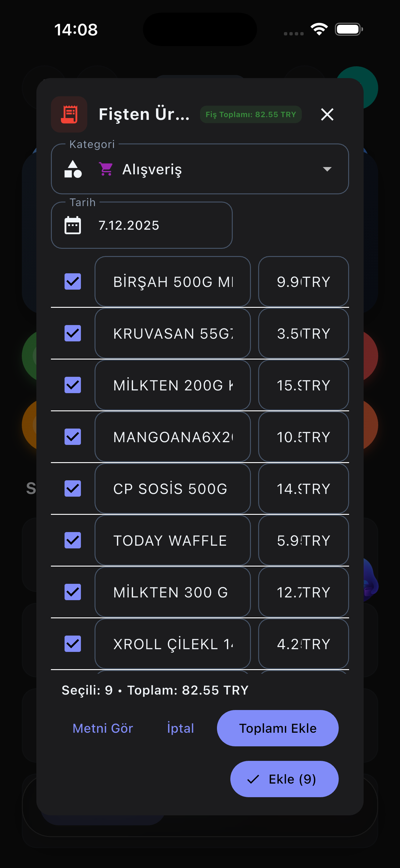This screenshot has width=400, height=868.
Task: Uncheck the BİRŞAH 500G item checkbox
Action: pyautogui.click(x=73, y=281)
